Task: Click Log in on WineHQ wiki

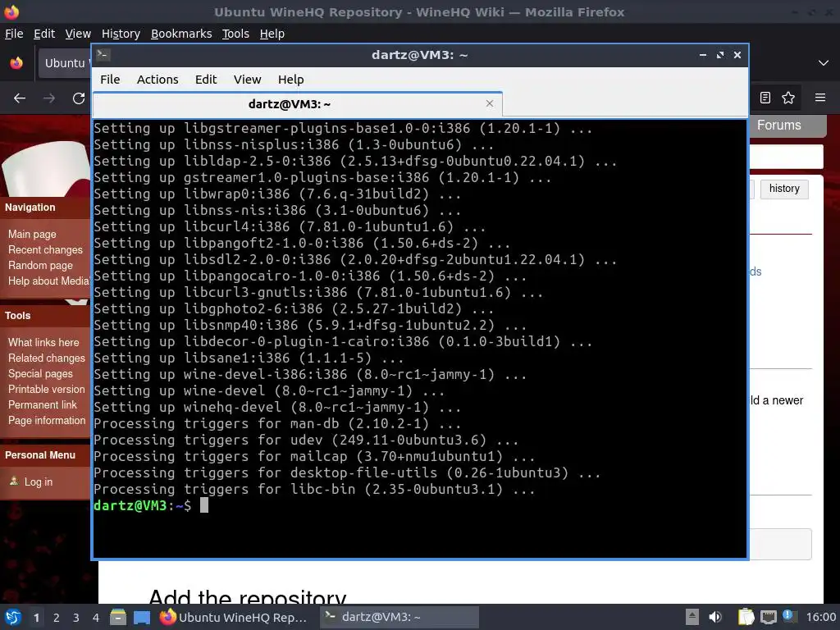Action: (x=38, y=482)
